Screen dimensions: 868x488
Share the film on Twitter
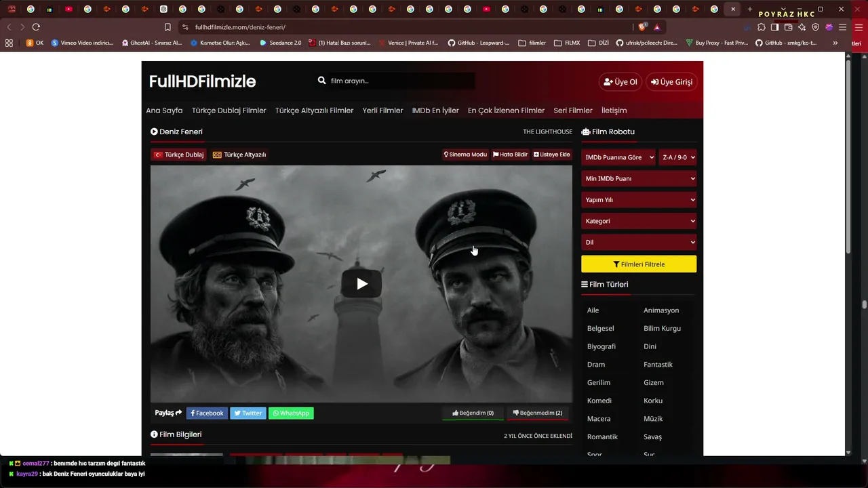(x=248, y=413)
